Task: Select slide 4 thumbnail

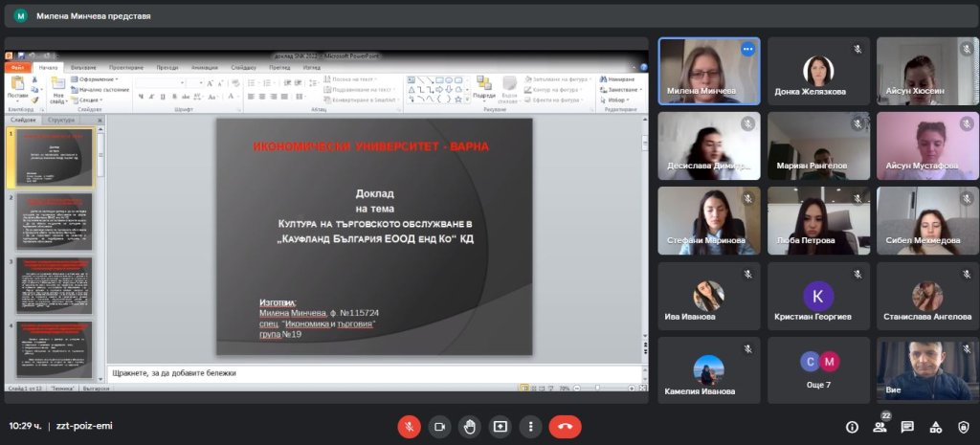Action: click(55, 349)
